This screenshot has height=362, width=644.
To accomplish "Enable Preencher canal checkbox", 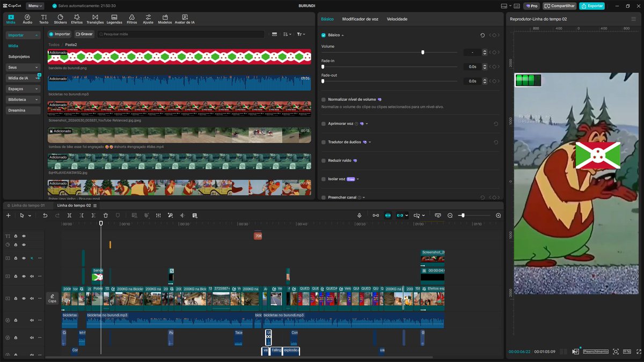I will pos(324,197).
